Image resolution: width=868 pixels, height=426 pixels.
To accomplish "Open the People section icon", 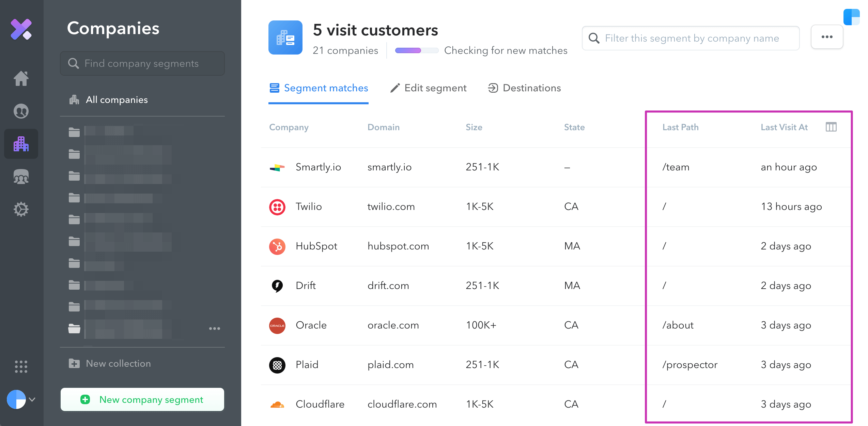I will [x=21, y=111].
